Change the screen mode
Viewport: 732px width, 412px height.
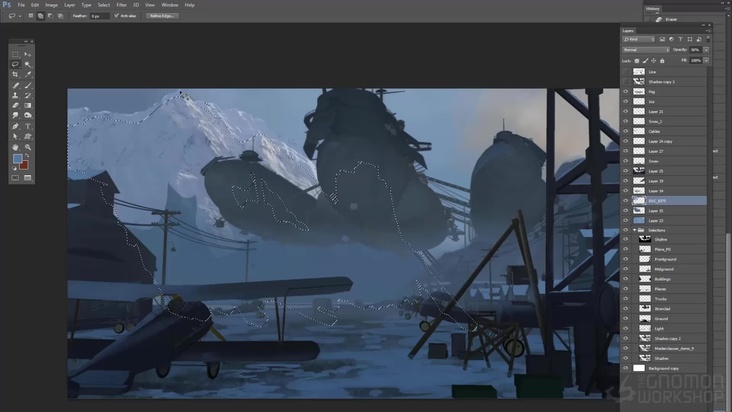pos(28,178)
